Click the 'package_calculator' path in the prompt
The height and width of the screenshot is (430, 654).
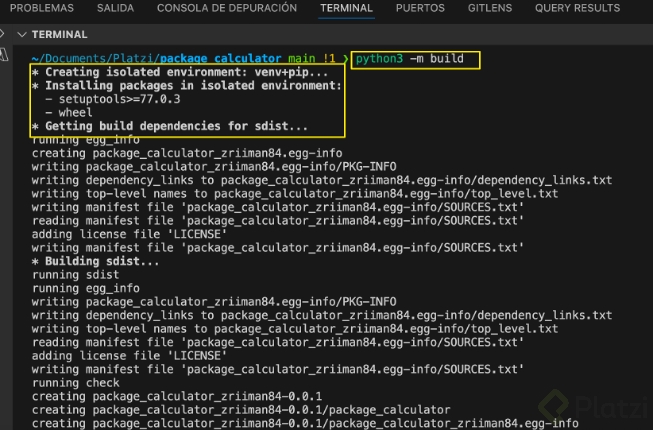(220, 59)
